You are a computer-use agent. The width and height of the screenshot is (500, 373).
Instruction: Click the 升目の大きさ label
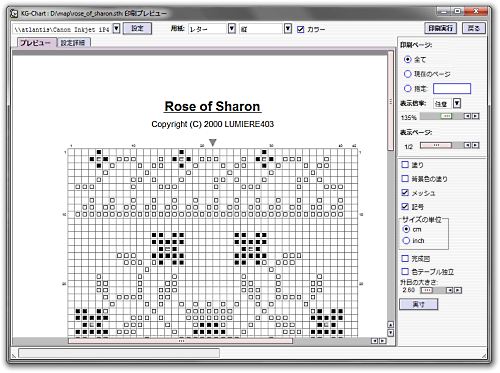pos(419,282)
